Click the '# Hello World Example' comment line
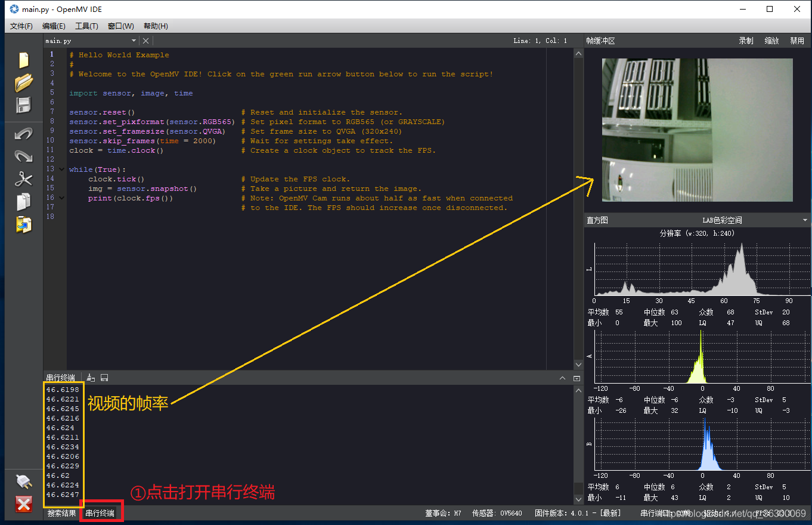 [119, 55]
